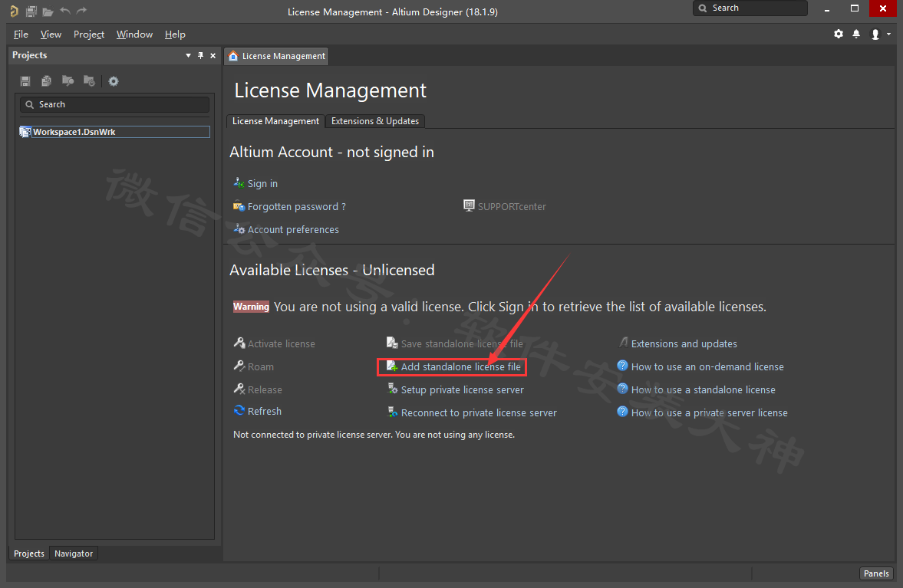Open the user account profile dropdown
Viewport: 903px width, 588px height.
pos(880,34)
